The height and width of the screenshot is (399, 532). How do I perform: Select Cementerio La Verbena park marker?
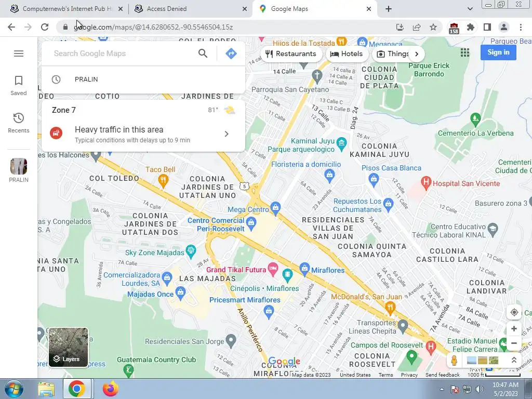click(x=475, y=119)
